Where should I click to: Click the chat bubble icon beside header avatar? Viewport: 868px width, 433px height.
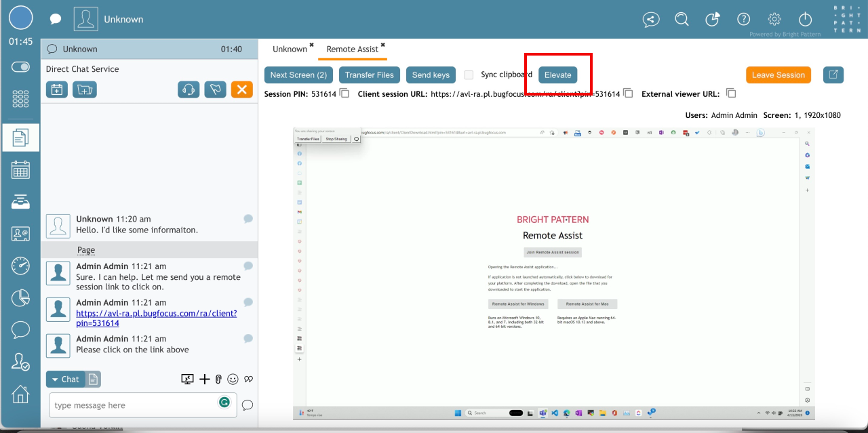(56, 19)
